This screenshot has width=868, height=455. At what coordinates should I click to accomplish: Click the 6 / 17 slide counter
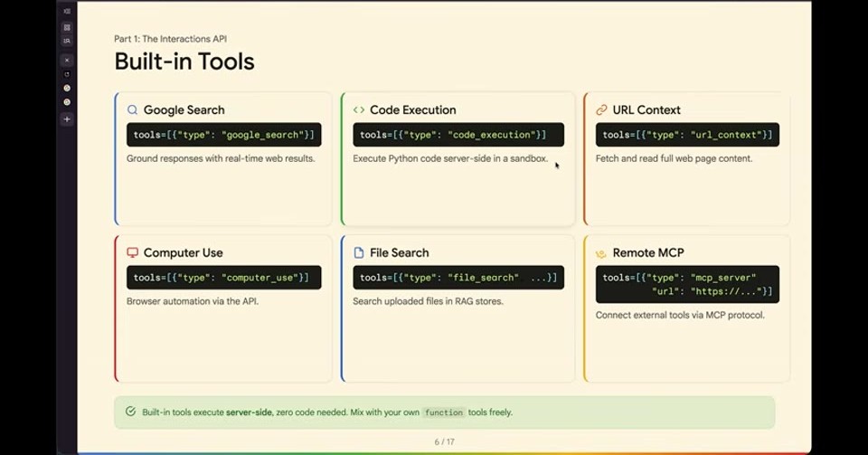(x=445, y=441)
